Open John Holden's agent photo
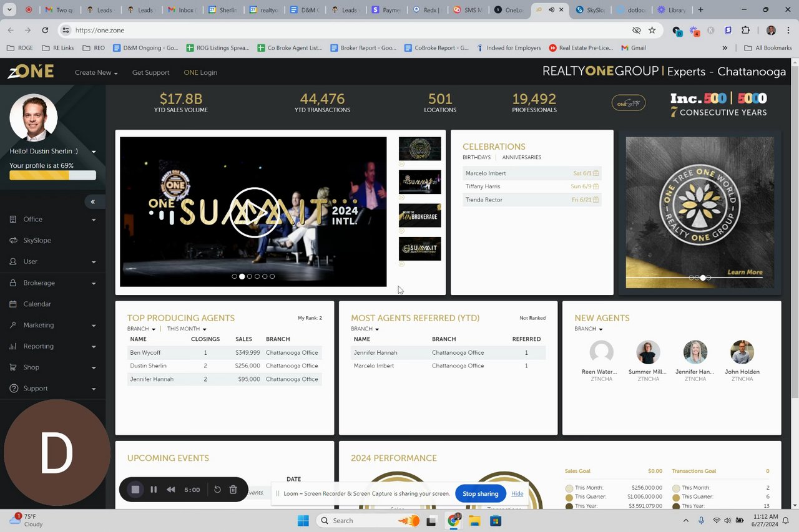 [x=742, y=352]
